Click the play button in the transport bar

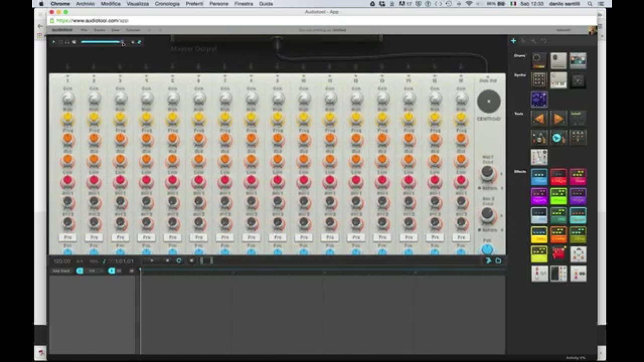[152, 260]
